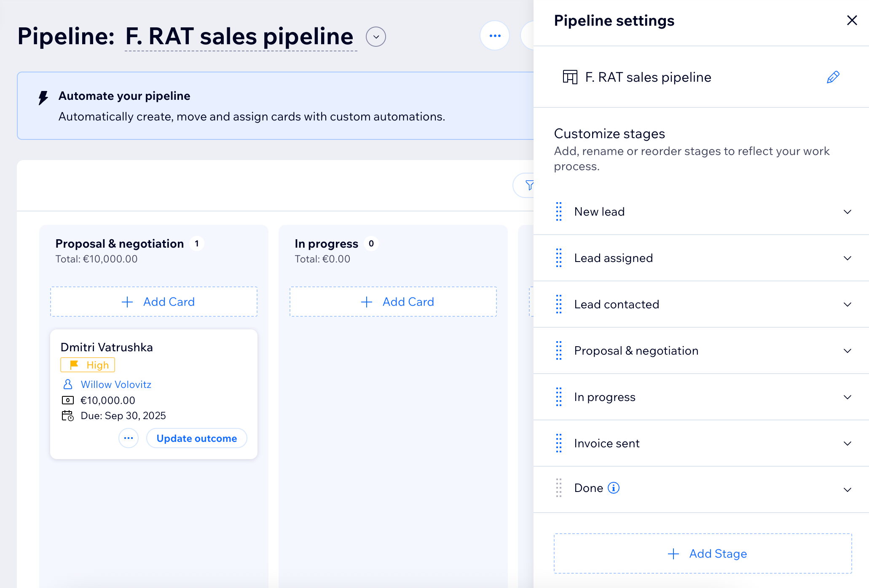Open the pipeline title dropdown chevron

(375, 37)
